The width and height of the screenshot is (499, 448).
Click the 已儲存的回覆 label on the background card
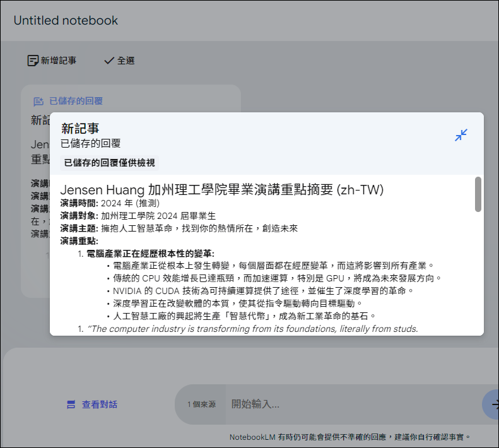(76, 101)
